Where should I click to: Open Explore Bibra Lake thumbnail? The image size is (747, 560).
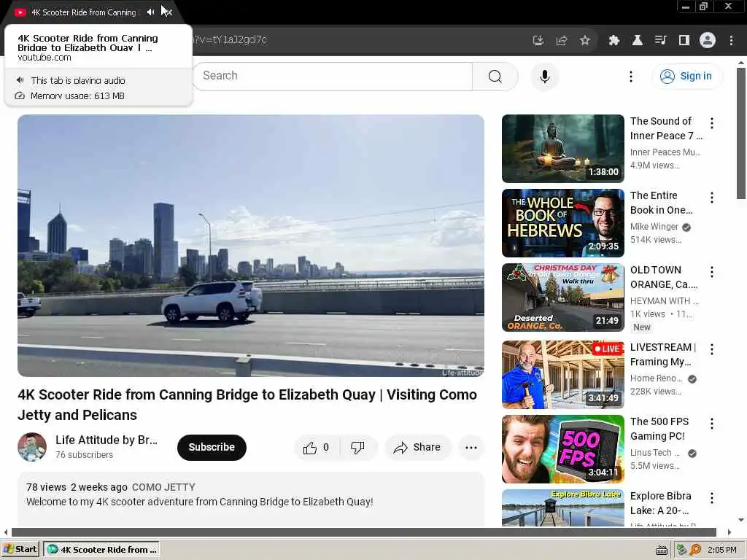[562, 507]
